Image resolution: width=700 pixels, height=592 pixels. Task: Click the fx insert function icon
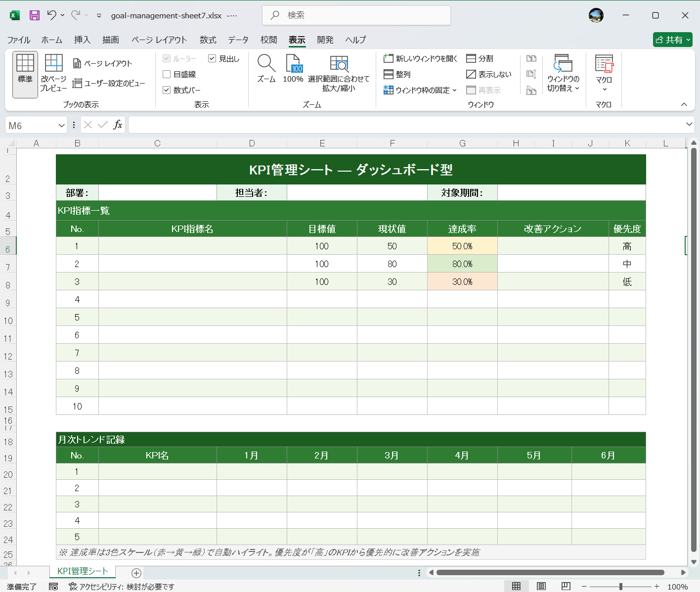coord(118,125)
